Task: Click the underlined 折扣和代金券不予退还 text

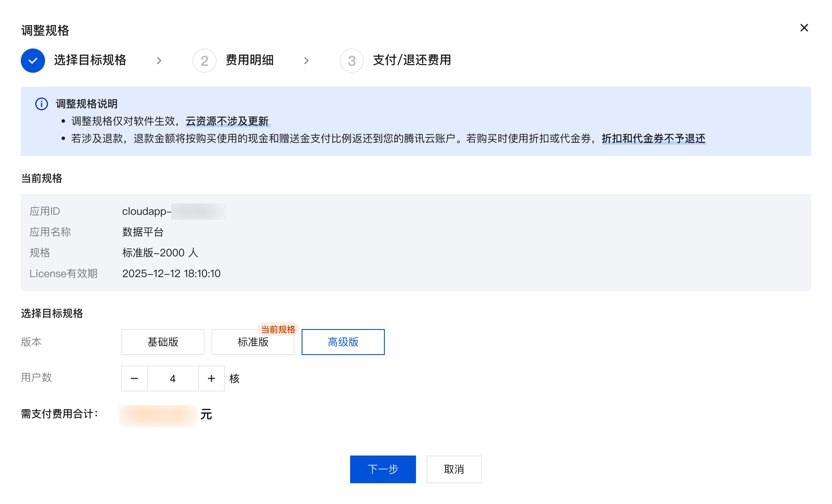Action: [x=653, y=139]
